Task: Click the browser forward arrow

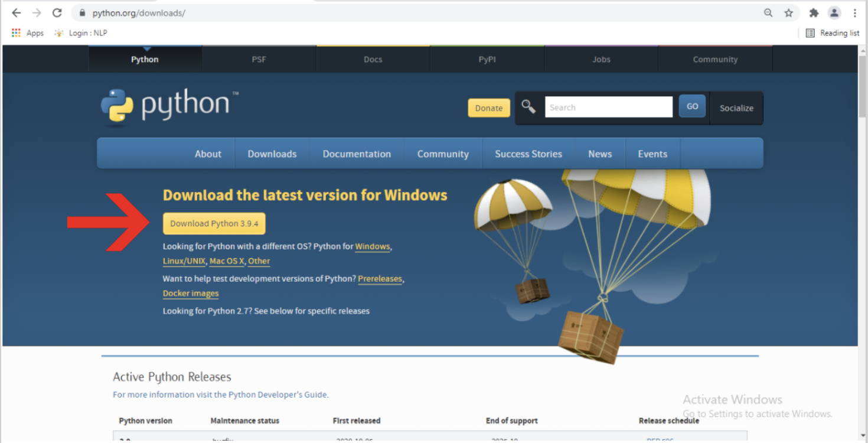Action: click(37, 12)
